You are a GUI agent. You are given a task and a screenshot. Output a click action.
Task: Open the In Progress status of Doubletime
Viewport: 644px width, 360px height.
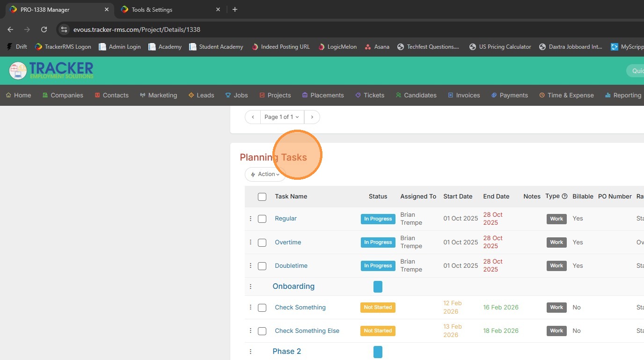coord(378,266)
